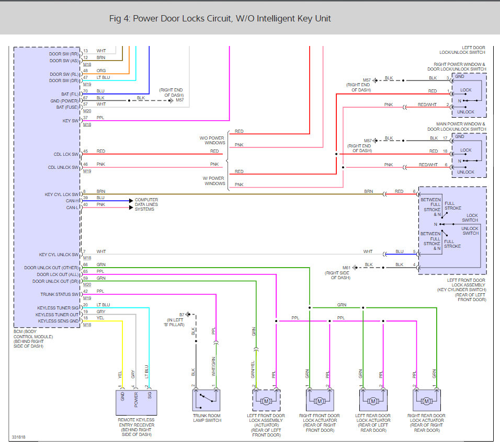Click the 'LOCK SWITCH' label in the key cylinder assembly
Image resolution: width=500 pixels, height=448 pixels.
point(470,217)
